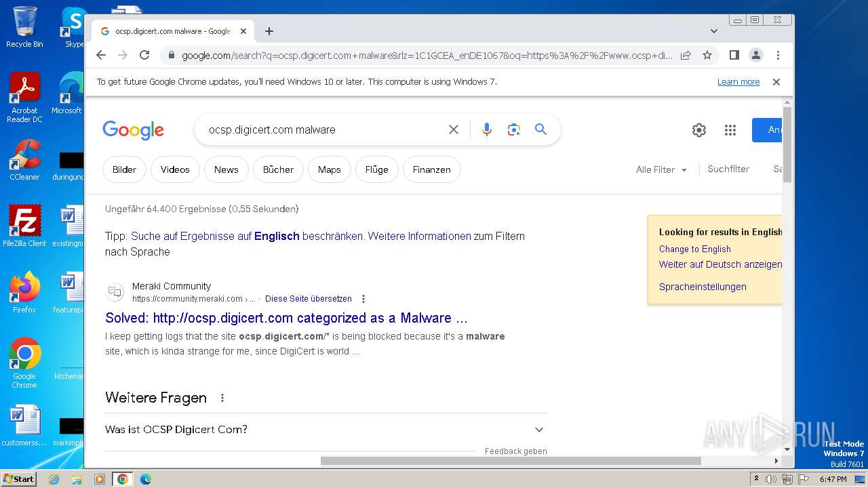Open more options for Meraki result
868x488 pixels.
click(x=363, y=298)
